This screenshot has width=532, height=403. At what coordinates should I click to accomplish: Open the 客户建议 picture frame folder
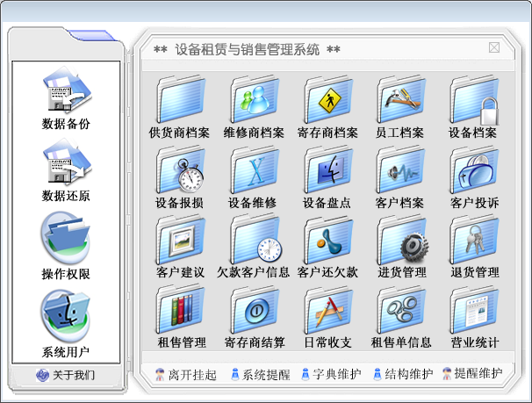coord(181,240)
